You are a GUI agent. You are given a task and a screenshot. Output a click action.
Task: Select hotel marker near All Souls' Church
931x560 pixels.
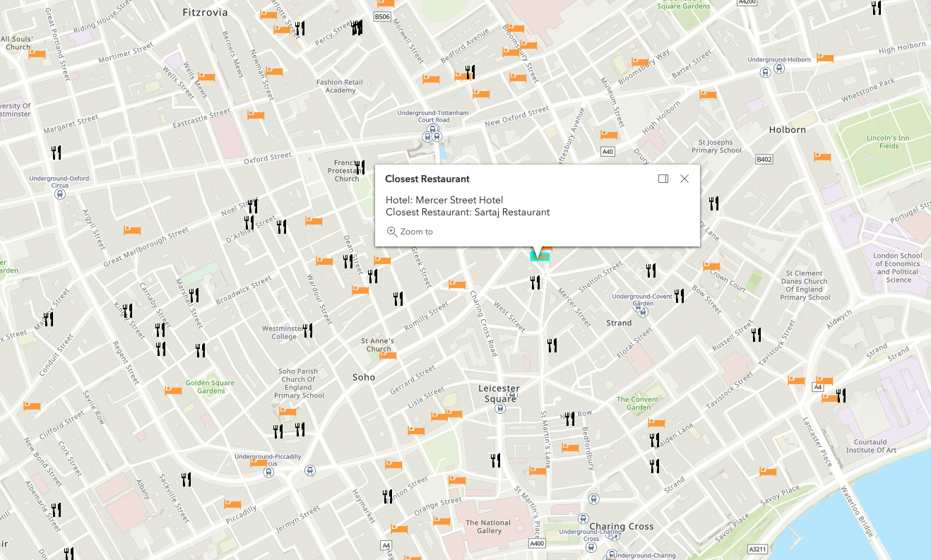point(37,53)
